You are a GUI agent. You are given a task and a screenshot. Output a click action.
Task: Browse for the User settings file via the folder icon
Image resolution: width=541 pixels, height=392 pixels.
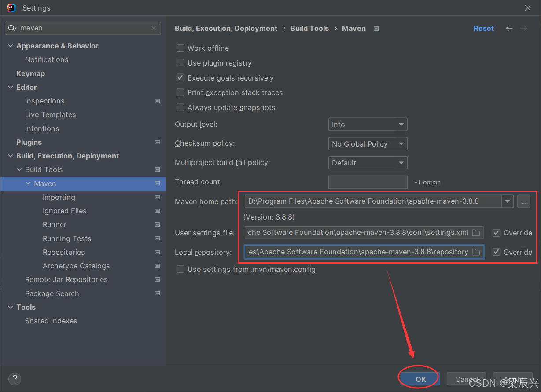click(x=476, y=233)
